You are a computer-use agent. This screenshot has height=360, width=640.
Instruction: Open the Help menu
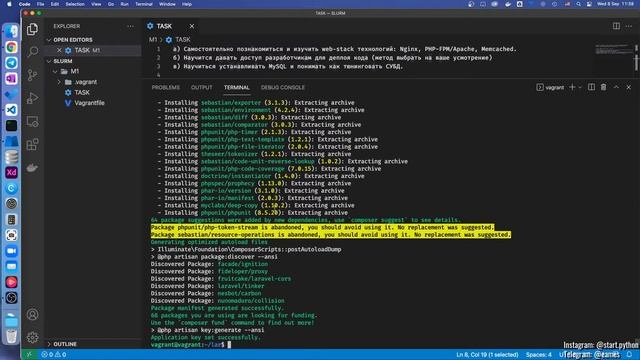click(187, 4)
